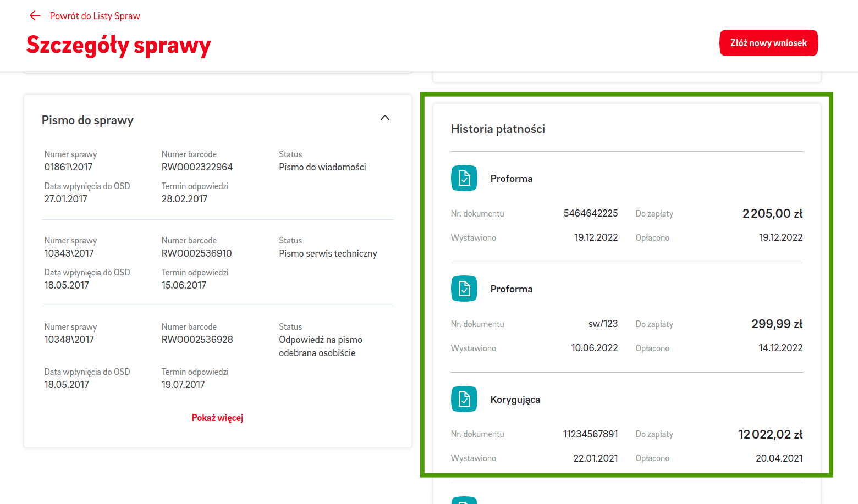Viewport: 858px width, 504px height.
Task: Select document number 11234567891
Action: [x=590, y=434]
